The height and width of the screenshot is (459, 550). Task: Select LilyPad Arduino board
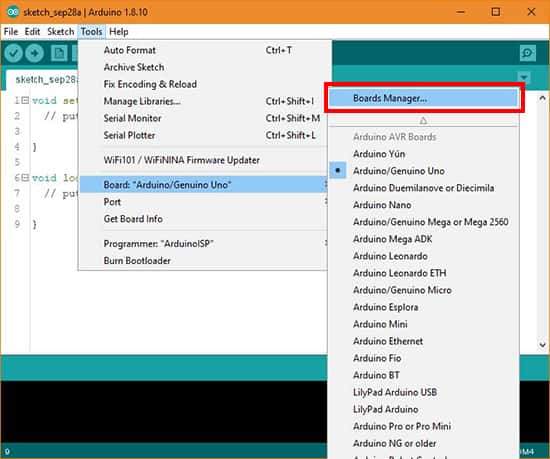click(423, 410)
